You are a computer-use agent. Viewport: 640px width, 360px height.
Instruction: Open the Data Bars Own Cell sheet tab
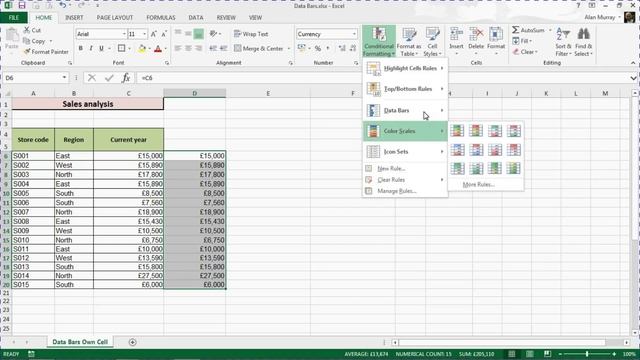80,342
